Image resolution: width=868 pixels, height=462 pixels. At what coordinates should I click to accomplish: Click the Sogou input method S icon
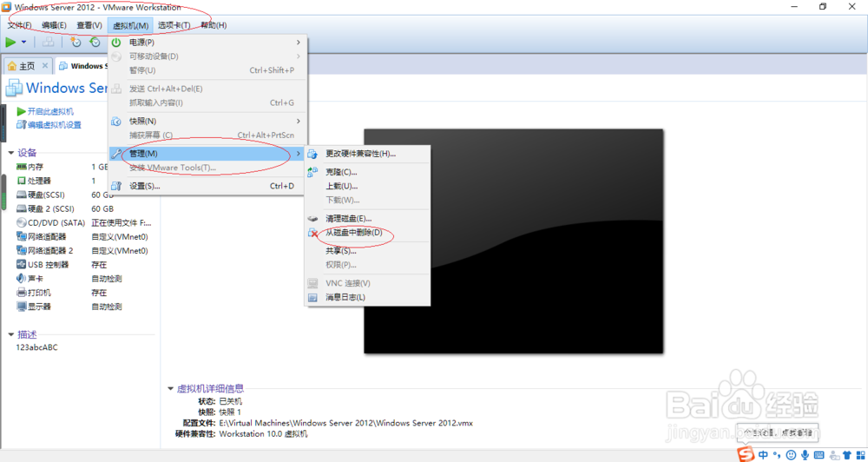pos(746,454)
